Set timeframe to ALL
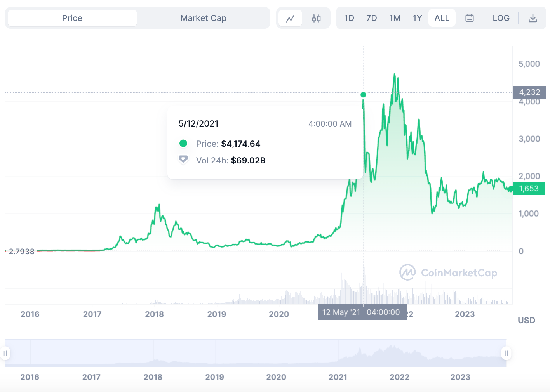Viewport: 550px width, 392px height. [x=442, y=18]
